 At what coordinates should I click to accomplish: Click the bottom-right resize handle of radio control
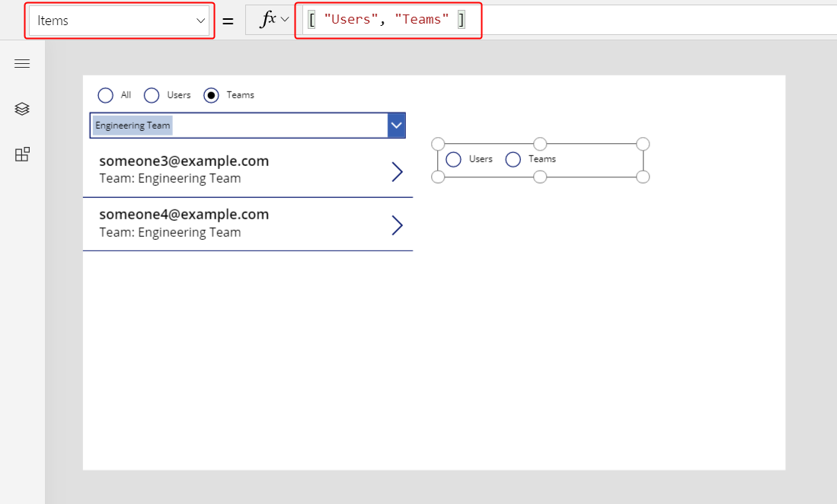(x=643, y=177)
